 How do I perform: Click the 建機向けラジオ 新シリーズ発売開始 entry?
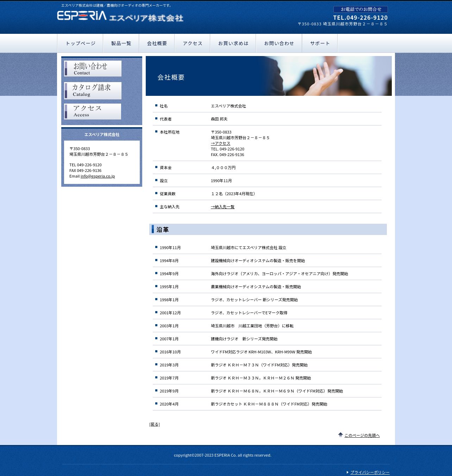point(244,339)
